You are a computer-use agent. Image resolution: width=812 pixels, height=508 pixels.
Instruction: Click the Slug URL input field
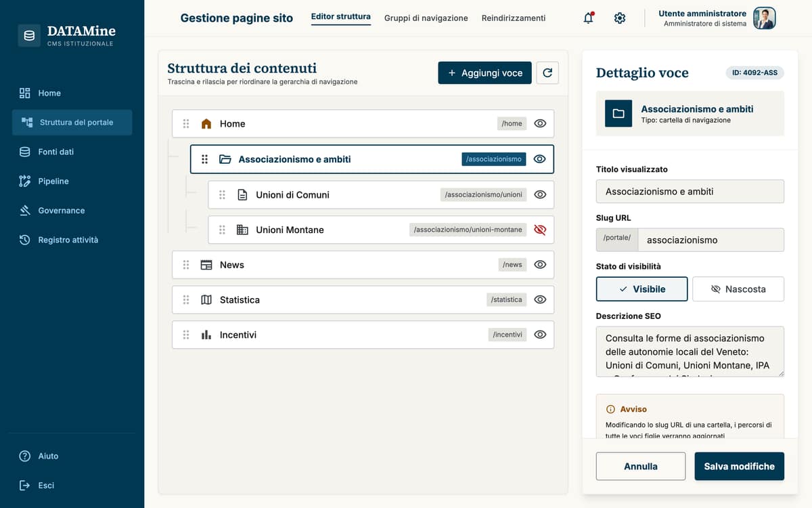click(710, 240)
